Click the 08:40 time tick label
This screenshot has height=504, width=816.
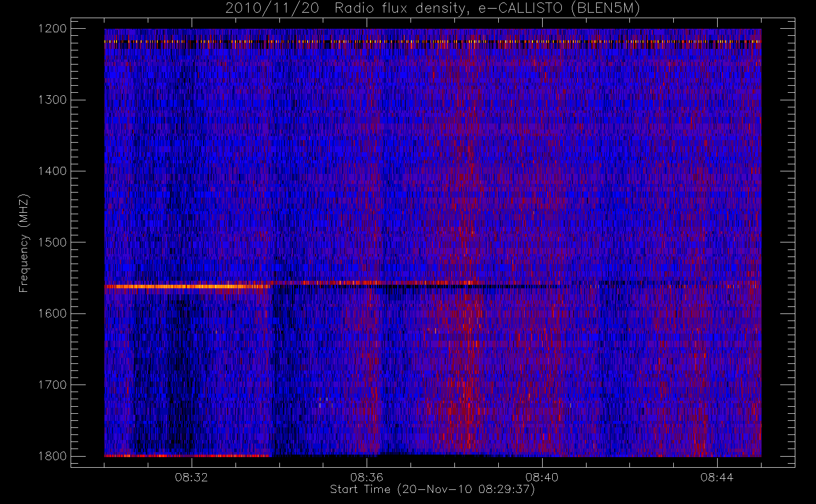[x=542, y=477]
